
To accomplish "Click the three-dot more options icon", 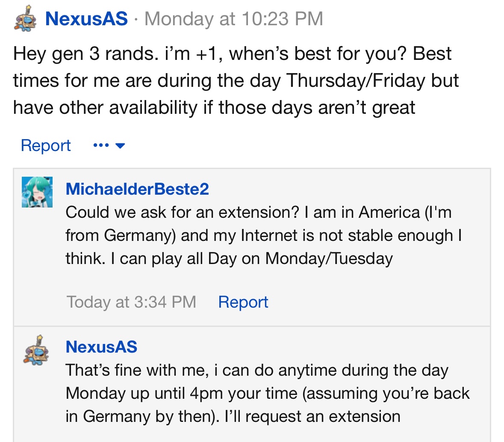I will point(101,145).
